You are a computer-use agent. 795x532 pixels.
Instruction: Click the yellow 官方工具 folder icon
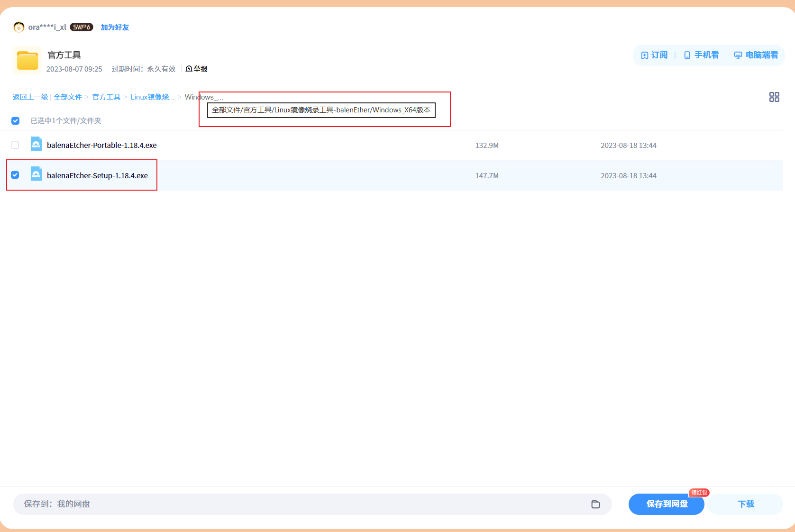coord(27,61)
